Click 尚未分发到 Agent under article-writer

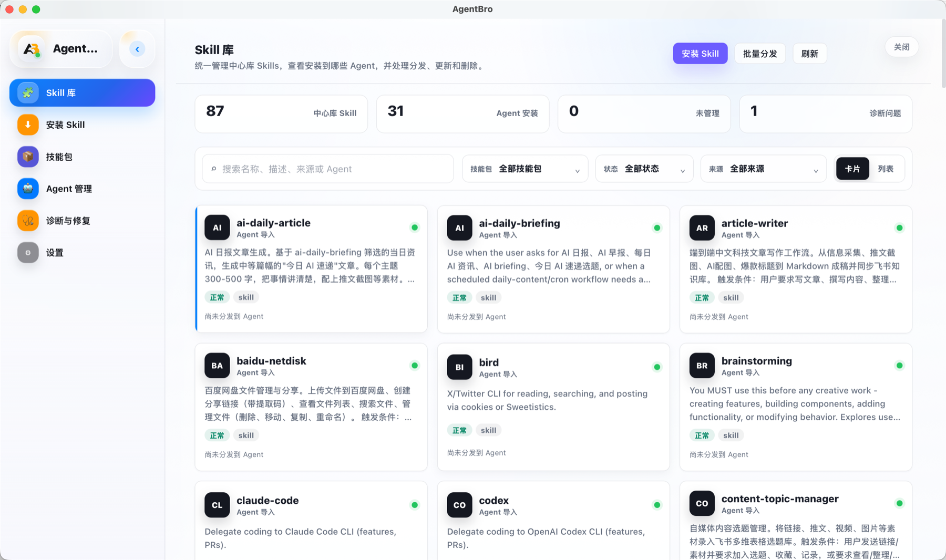pyautogui.click(x=718, y=317)
